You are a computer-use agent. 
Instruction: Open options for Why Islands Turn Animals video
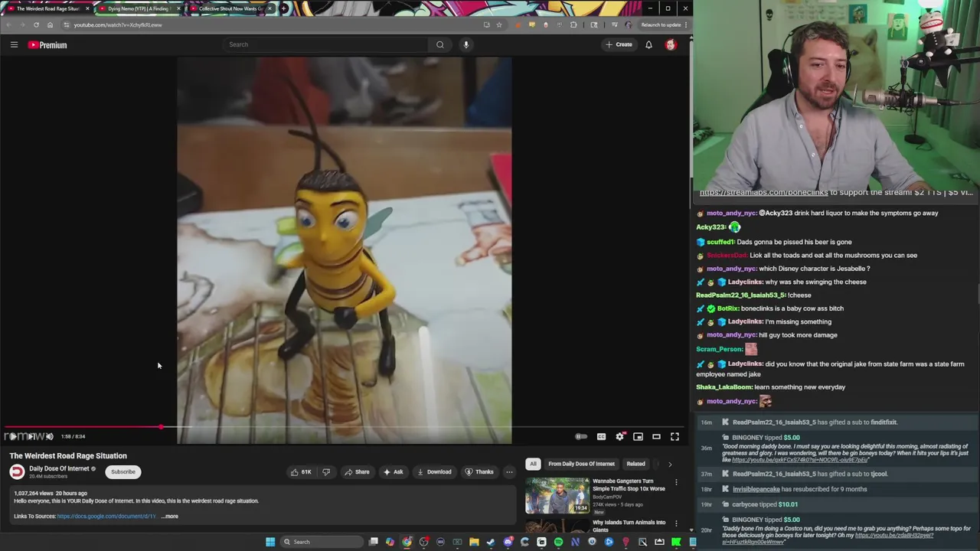[676, 524]
